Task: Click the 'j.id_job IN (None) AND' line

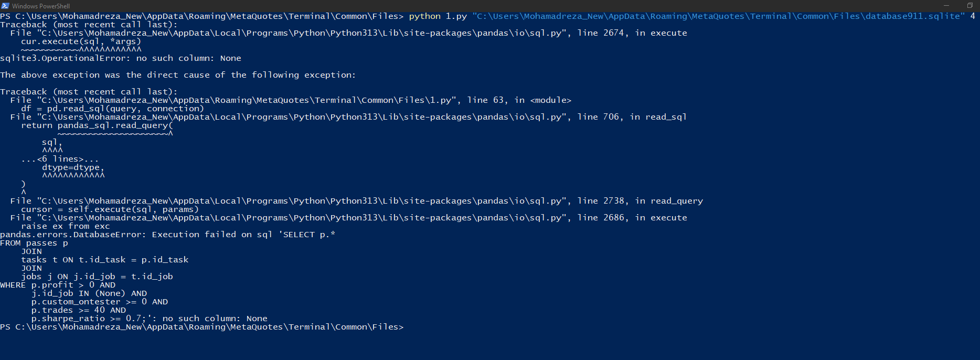Action: (89, 293)
